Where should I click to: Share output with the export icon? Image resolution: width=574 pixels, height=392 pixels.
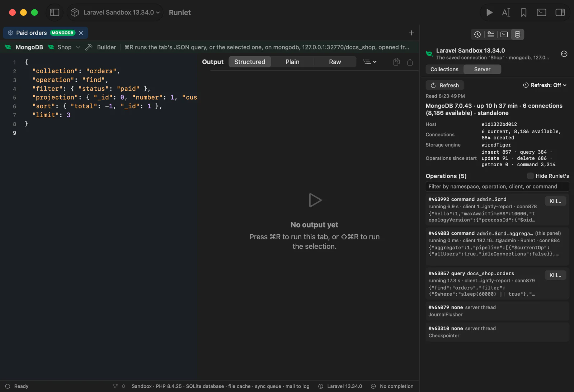tap(410, 62)
